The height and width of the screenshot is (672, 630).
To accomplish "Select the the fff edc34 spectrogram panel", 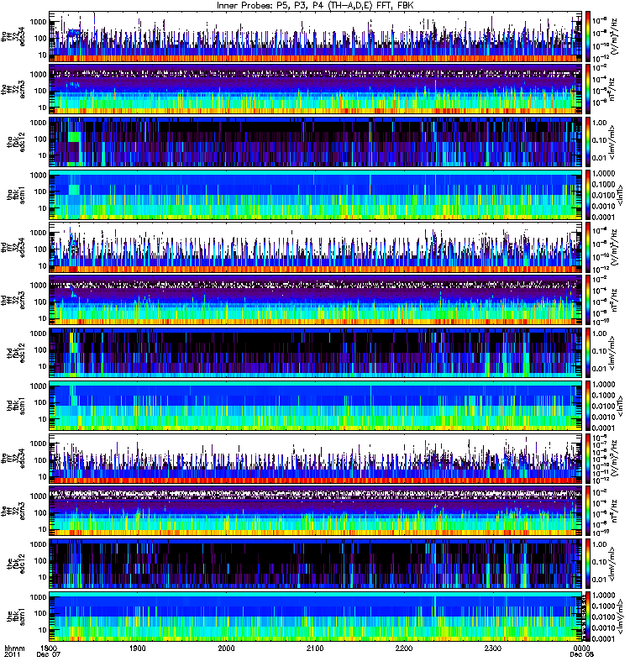I will [315, 458].
